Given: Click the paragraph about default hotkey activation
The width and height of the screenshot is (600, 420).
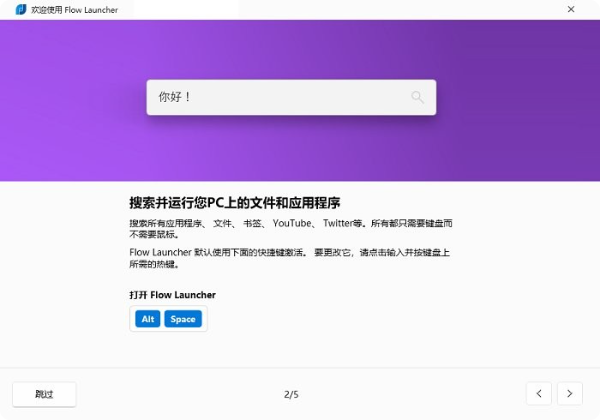Looking at the screenshot, I should 290,258.
